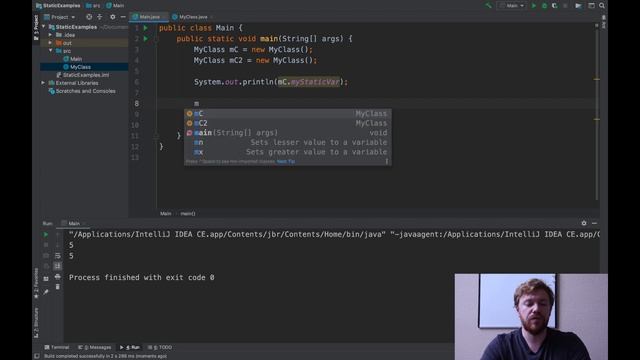
Task: Choose main(String[] args) completion suggestion
Action: click(287, 133)
